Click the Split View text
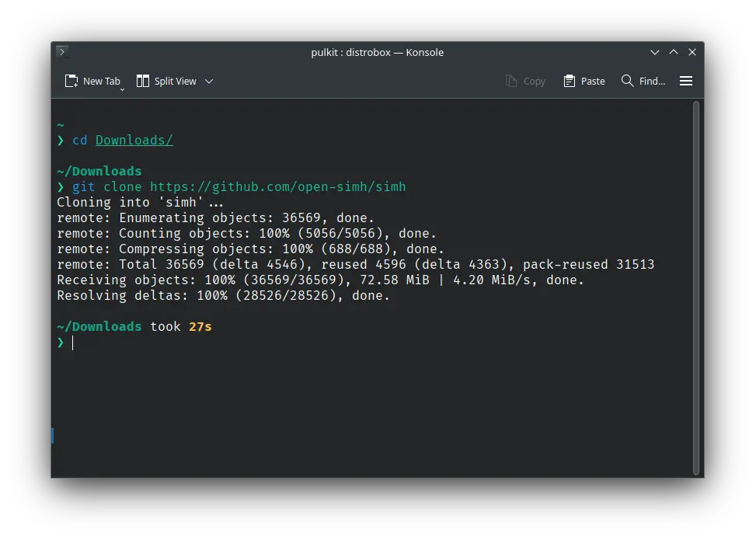This screenshot has width=756, height=539. coord(176,82)
